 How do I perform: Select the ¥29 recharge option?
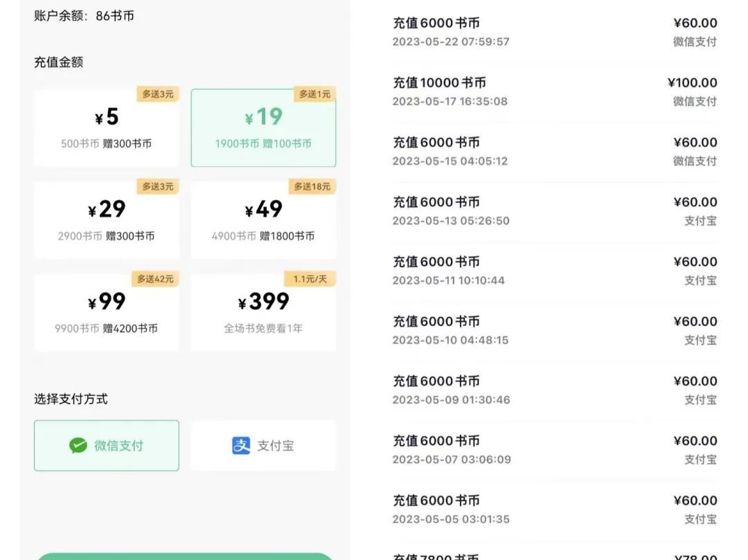pyautogui.click(x=106, y=220)
